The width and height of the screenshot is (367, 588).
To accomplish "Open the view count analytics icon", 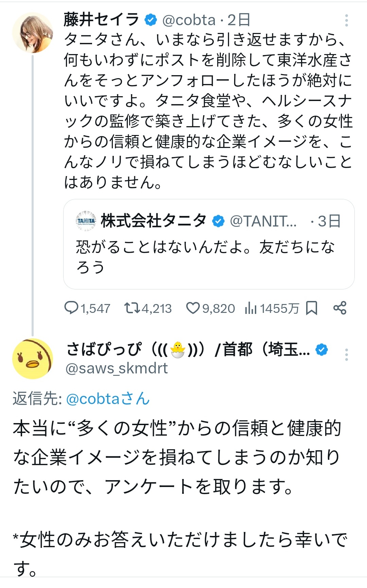I will click(x=250, y=308).
